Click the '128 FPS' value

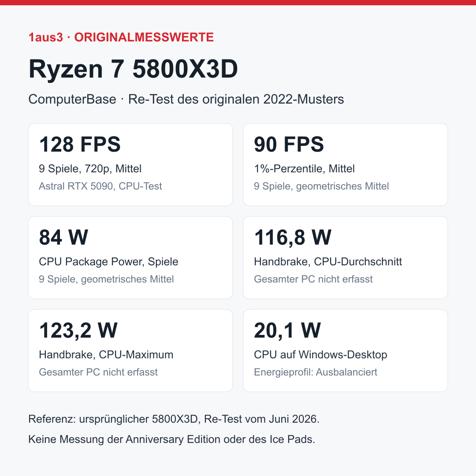(x=80, y=144)
